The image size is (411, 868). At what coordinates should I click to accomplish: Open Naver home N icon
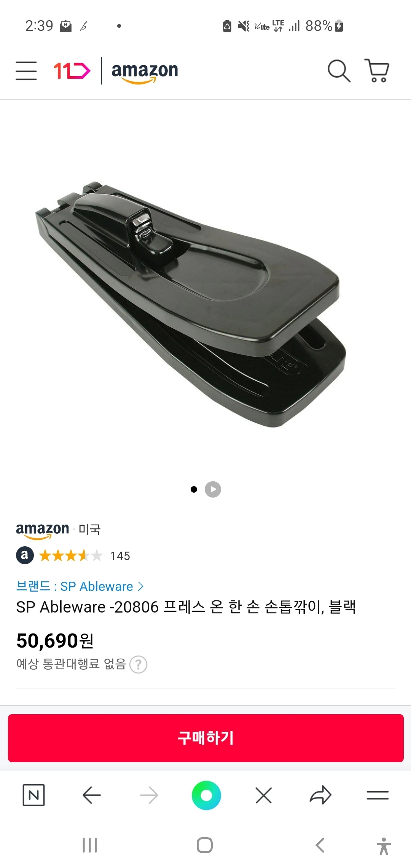[x=34, y=795]
